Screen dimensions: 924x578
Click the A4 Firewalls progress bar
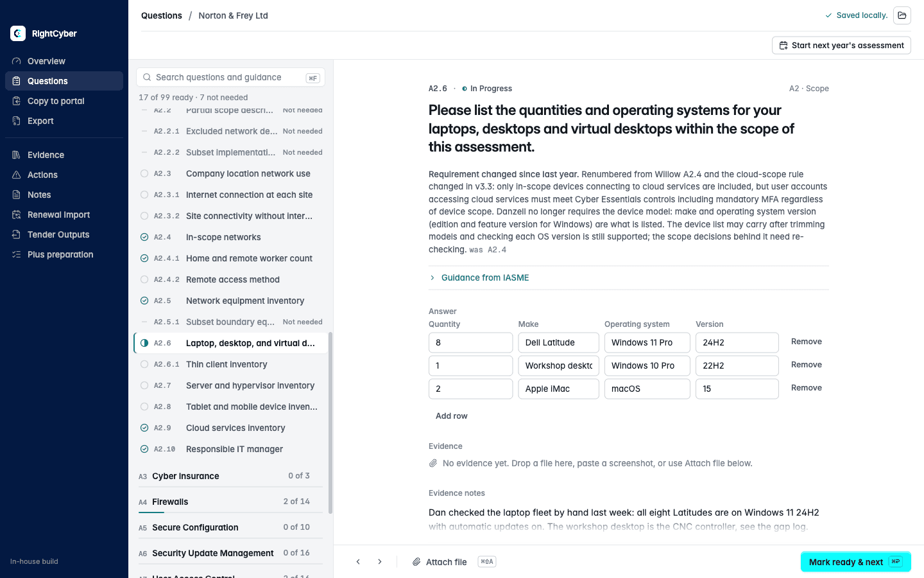[x=230, y=512]
